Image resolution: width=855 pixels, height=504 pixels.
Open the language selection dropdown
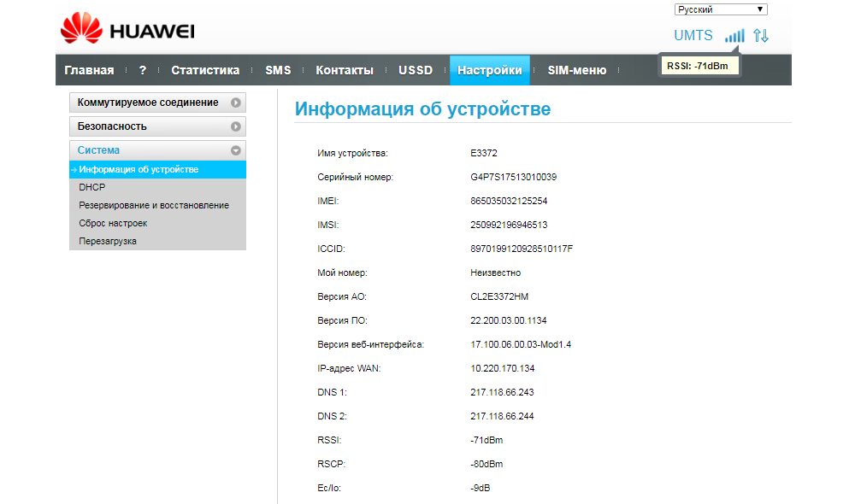[721, 9]
